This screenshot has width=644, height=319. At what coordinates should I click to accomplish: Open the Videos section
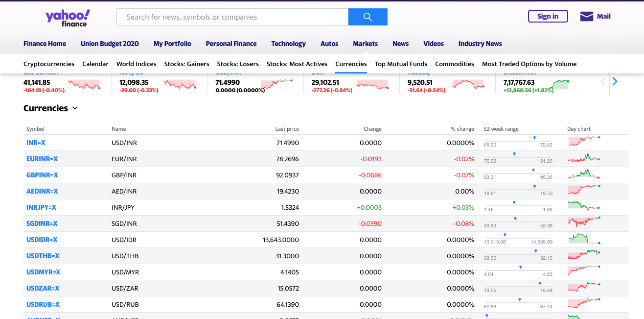[434, 44]
